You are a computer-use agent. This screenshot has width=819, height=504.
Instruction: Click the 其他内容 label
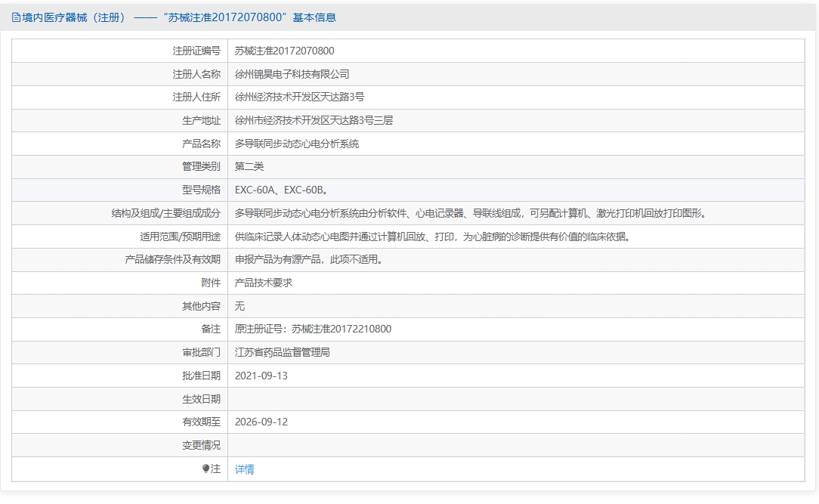[x=201, y=306]
